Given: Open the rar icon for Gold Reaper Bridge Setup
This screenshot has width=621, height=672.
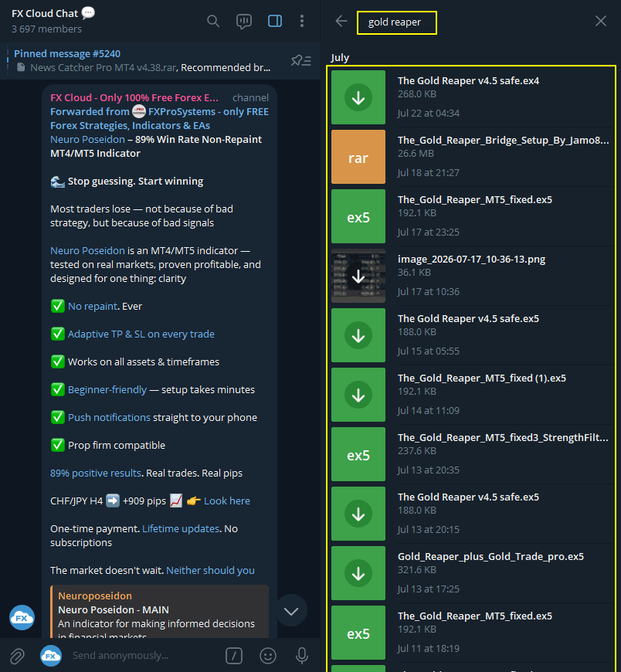Looking at the screenshot, I should (x=358, y=157).
